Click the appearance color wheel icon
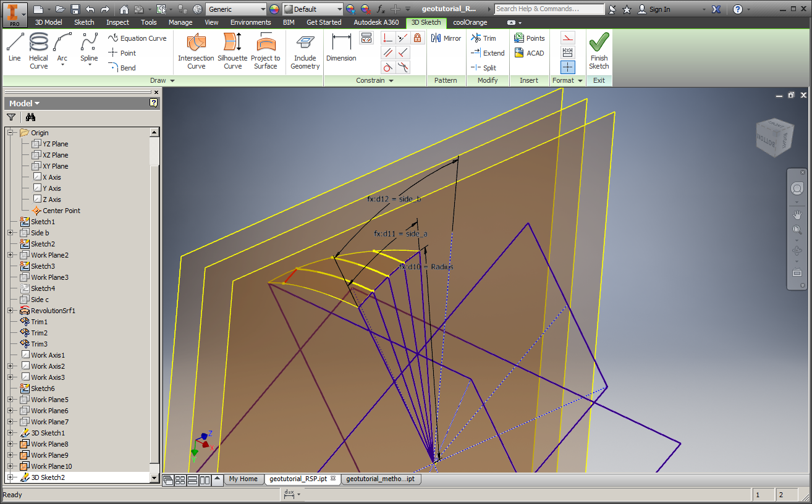This screenshot has width=812, height=504. point(274,9)
